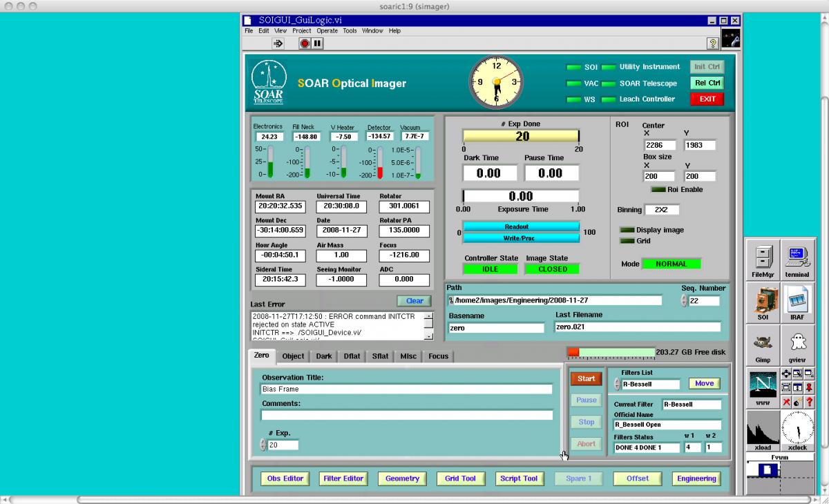Click the Leach Controller status LED
This screenshot has width=829, height=504.
[x=608, y=99]
